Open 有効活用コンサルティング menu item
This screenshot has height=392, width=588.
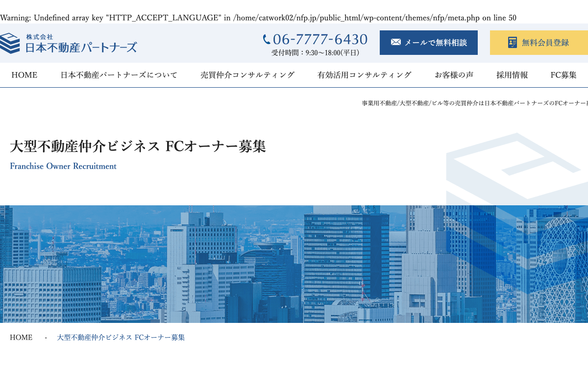[x=365, y=75]
